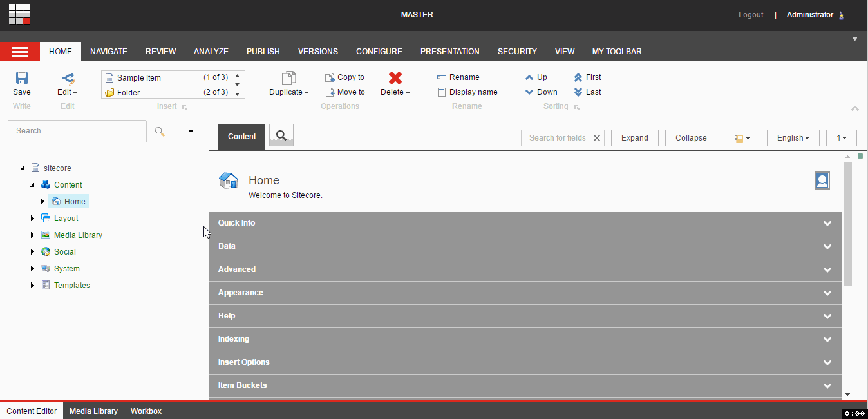Open the search tab magnifier icon
Viewport: 868px width, 419px height.
pos(281,135)
